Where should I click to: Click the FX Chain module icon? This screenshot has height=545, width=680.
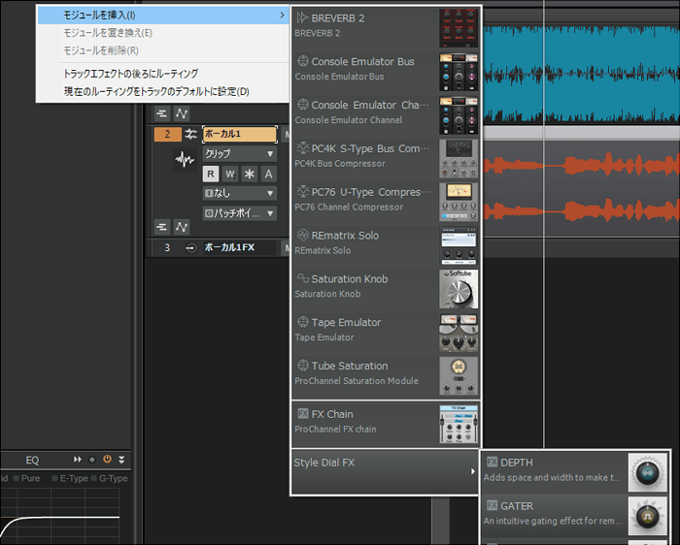303,414
